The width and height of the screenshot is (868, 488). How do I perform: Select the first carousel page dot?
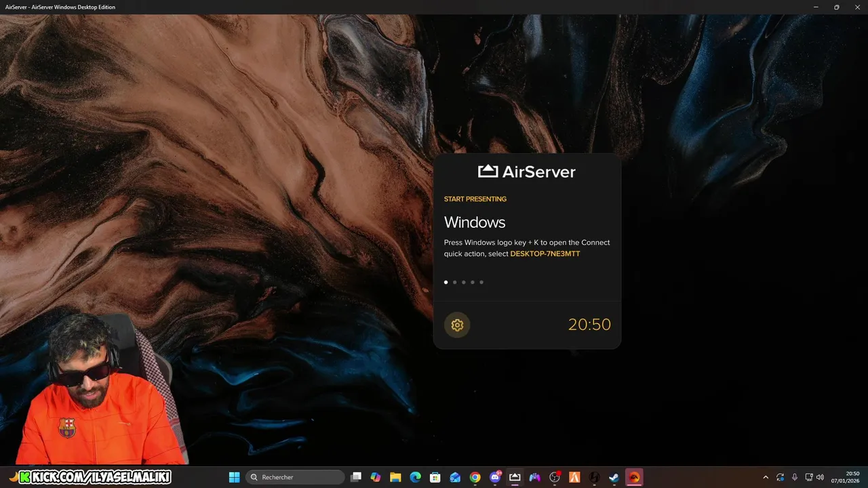coord(446,282)
